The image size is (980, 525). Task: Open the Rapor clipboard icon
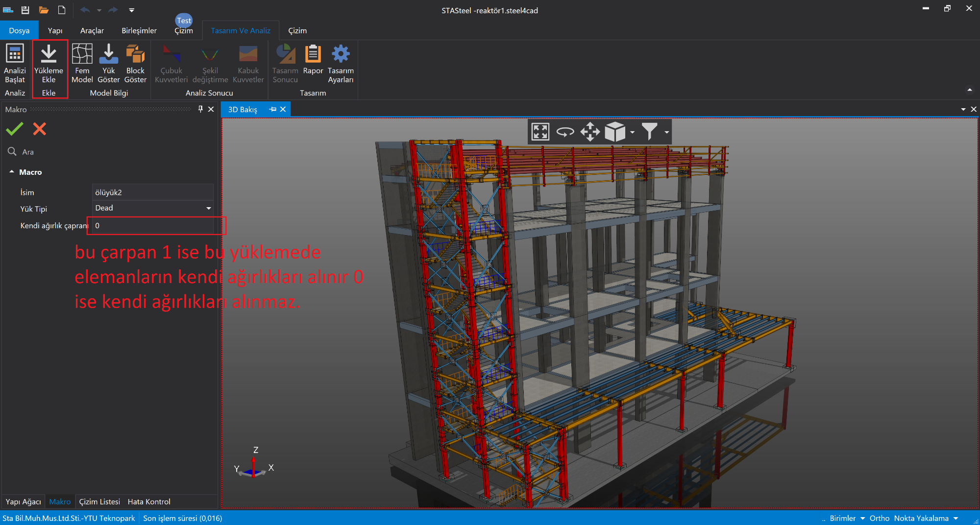pos(313,54)
